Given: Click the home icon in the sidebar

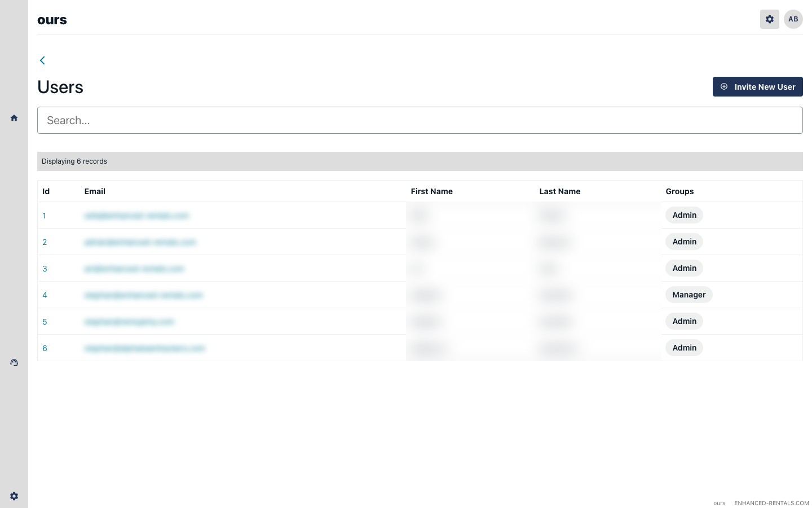Looking at the screenshot, I should tap(14, 118).
